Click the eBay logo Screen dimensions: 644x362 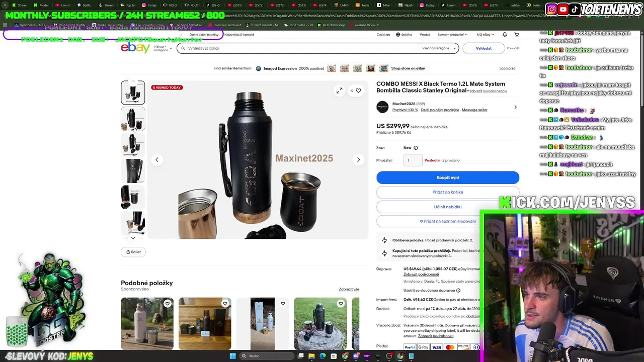coord(135,48)
